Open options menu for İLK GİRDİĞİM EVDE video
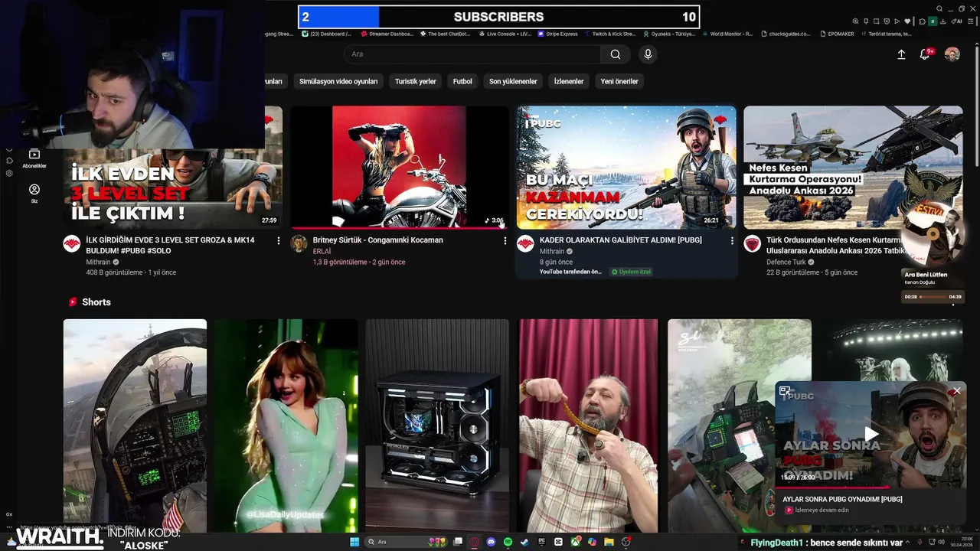This screenshot has width=980, height=551. pos(279,240)
